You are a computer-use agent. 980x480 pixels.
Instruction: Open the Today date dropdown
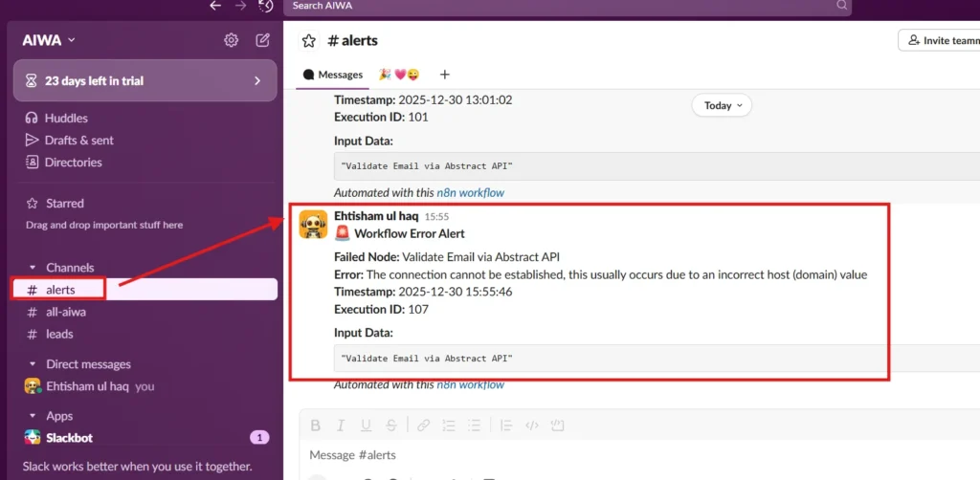click(722, 105)
